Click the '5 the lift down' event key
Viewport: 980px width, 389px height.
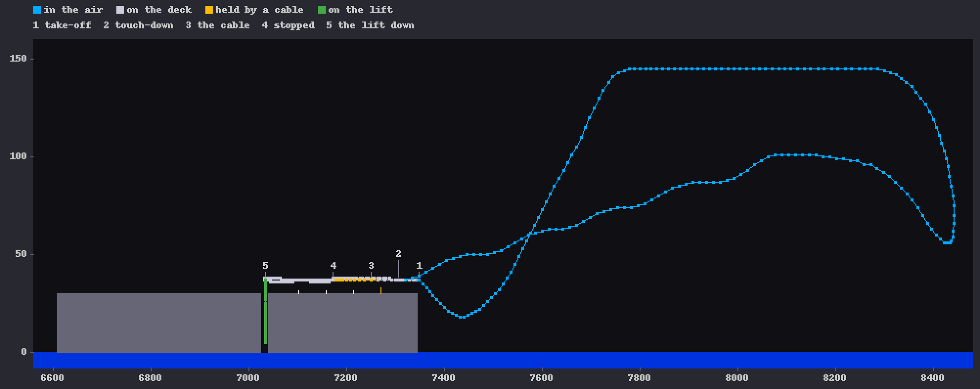click(370, 25)
